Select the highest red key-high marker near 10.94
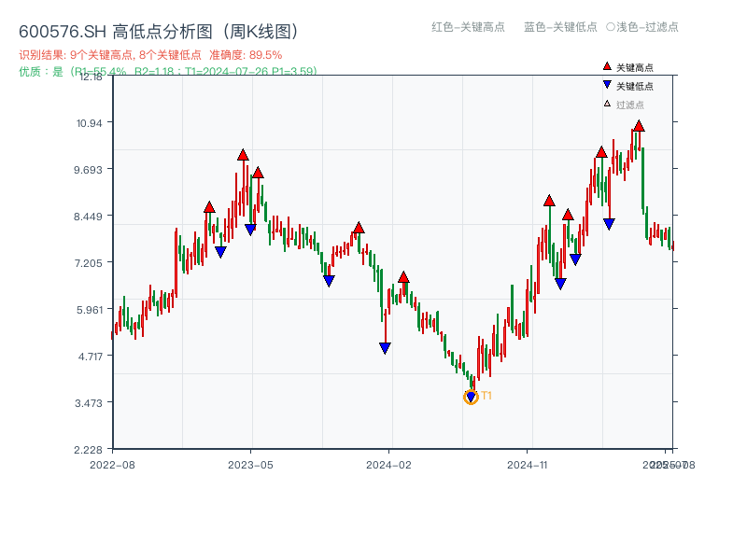The height and width of the screenshot is (560, 747). (639, 126)
